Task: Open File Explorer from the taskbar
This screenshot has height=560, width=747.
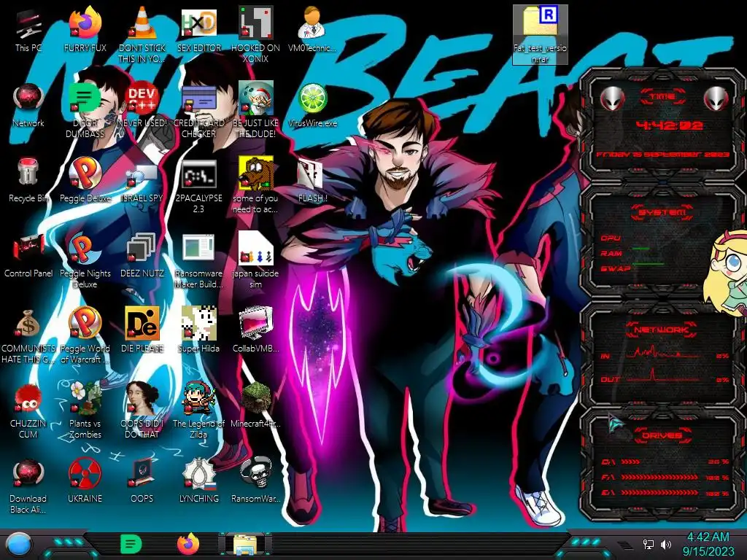Action: coord(245,545)
